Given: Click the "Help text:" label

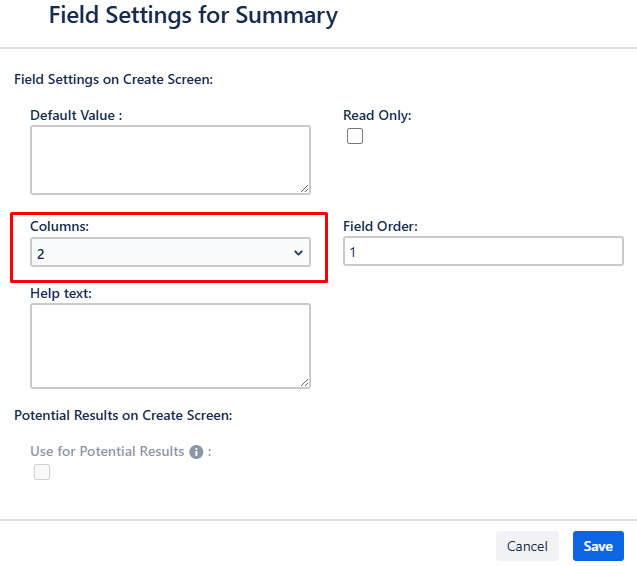Looking at the screenshot, I should coord(61,293).
